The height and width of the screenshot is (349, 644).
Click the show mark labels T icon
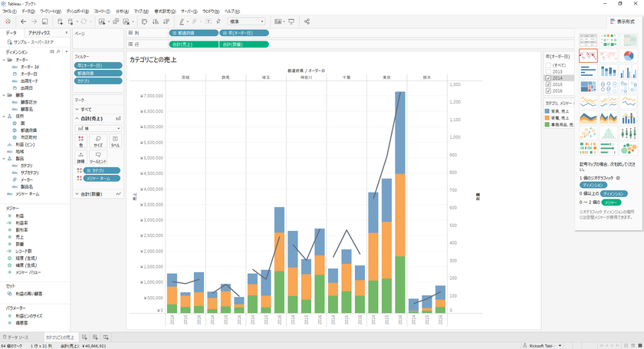pos(209,21)
